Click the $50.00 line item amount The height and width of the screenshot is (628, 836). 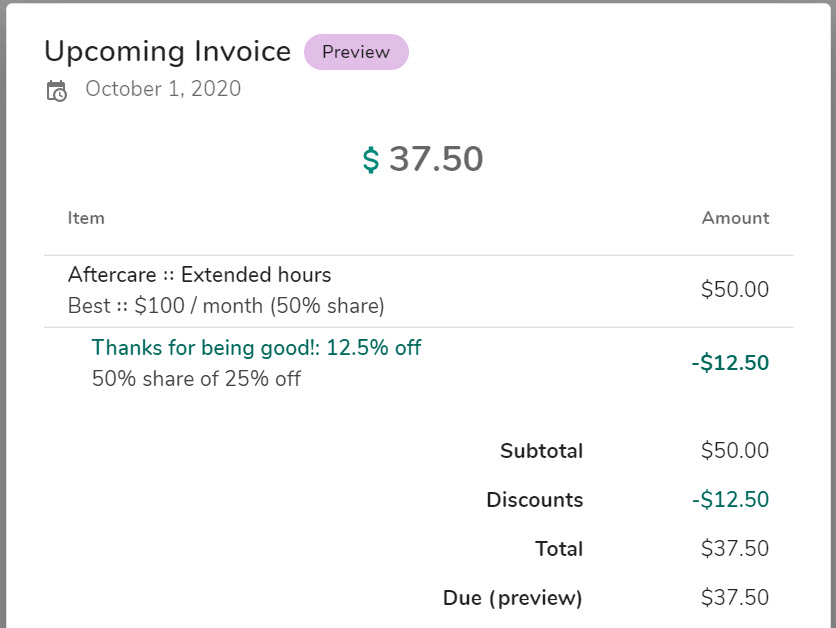735,289
